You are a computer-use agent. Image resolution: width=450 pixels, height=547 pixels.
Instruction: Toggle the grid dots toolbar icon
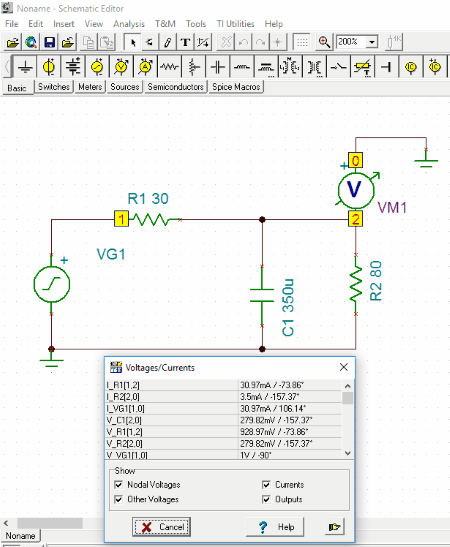302,43
